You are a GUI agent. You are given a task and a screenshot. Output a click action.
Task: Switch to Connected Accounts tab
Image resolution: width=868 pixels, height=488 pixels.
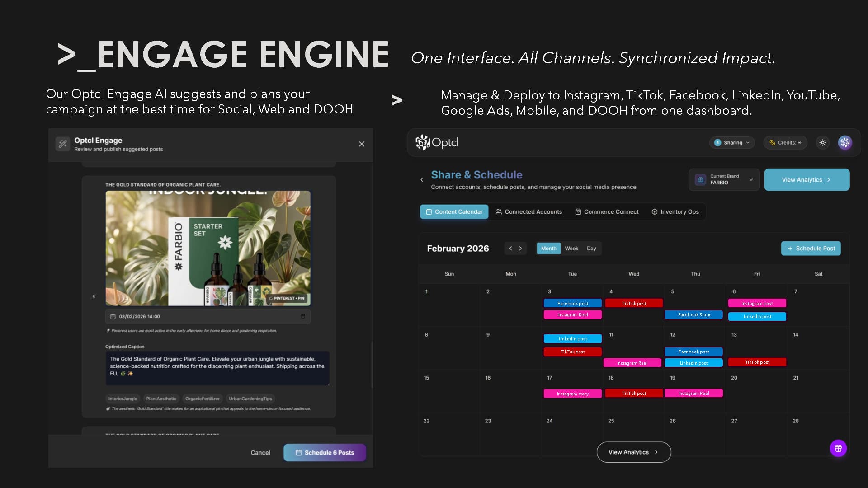point(529,212)
